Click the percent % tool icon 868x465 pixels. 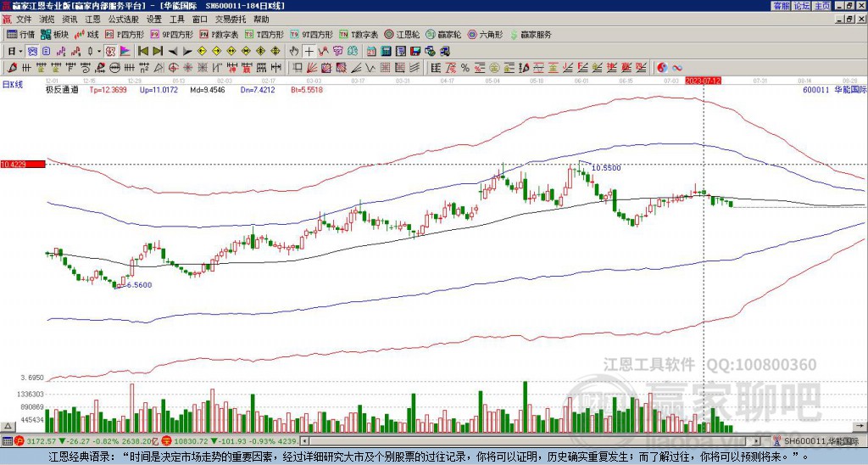click(465, 68)
